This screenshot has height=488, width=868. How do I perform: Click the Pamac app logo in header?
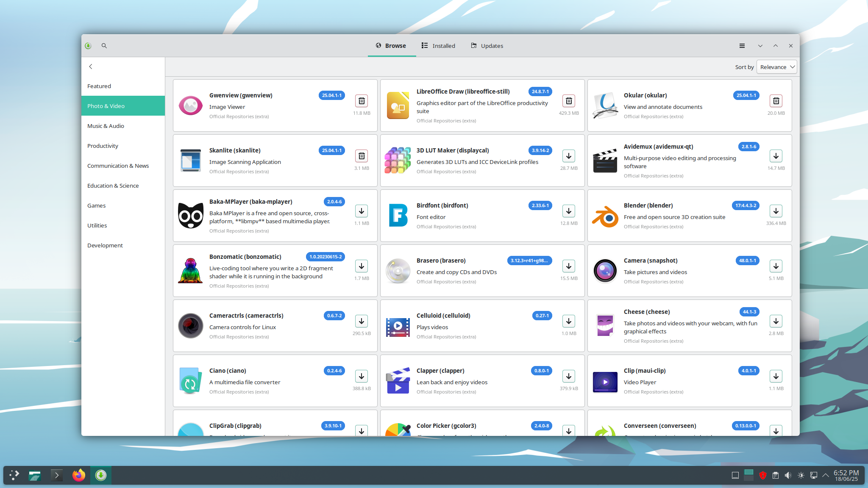click(x=88, y=46)
